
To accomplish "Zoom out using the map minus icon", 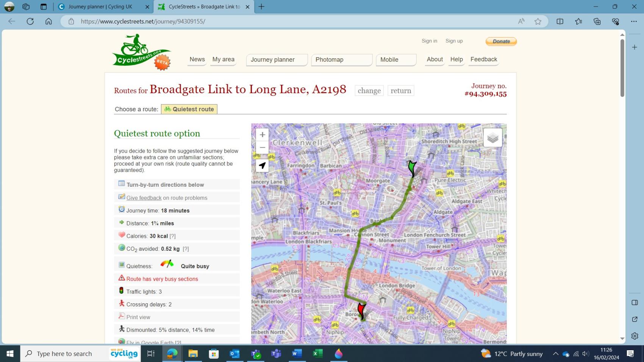I will point(262,147).
